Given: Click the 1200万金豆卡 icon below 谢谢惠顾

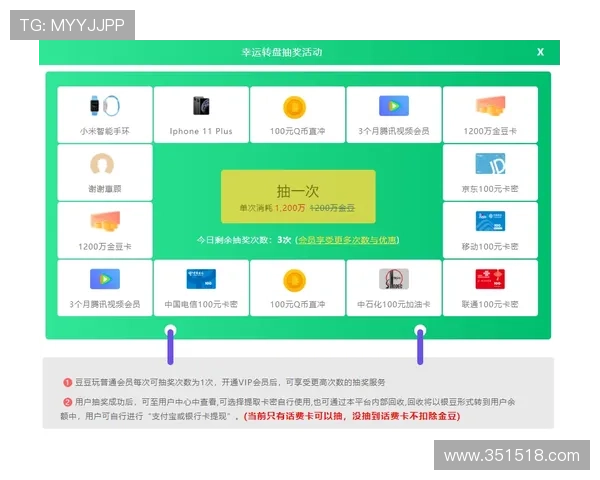Looking at the screenshot, I should pyautogui.click(x=105, y=221).
